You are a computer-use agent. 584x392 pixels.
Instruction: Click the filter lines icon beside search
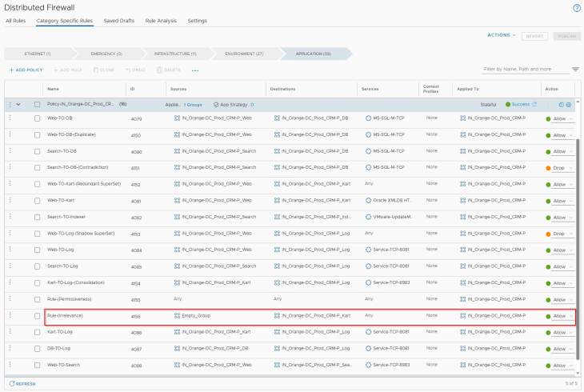point(575,70)
